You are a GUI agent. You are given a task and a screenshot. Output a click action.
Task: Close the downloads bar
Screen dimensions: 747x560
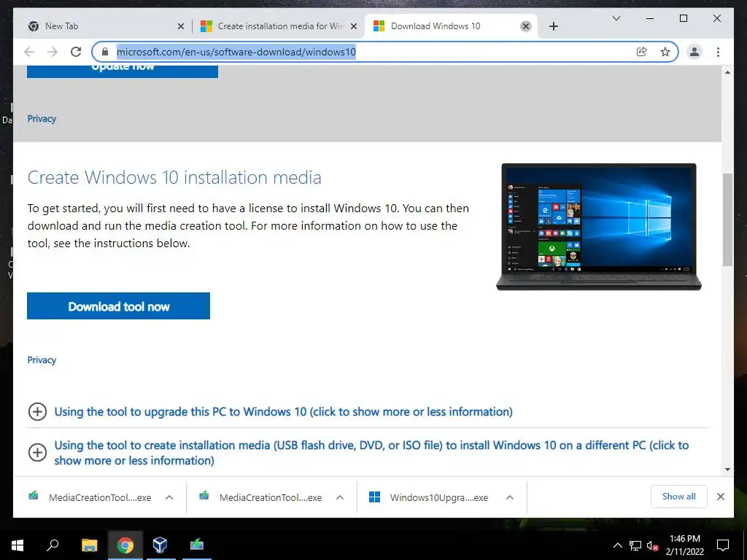click(x=720, y=497)
